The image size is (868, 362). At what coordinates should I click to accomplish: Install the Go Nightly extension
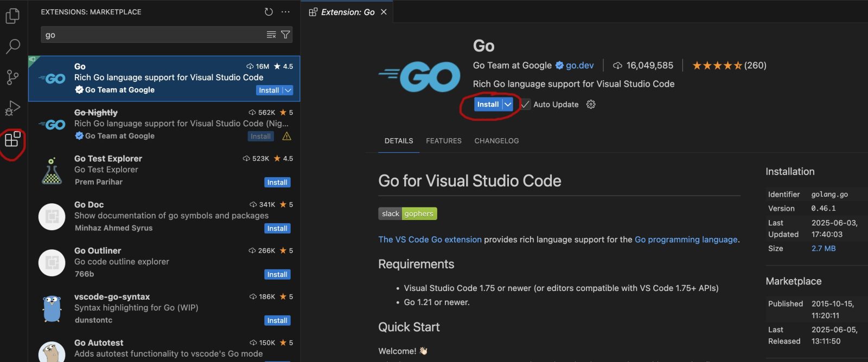[x=260, y=137]
